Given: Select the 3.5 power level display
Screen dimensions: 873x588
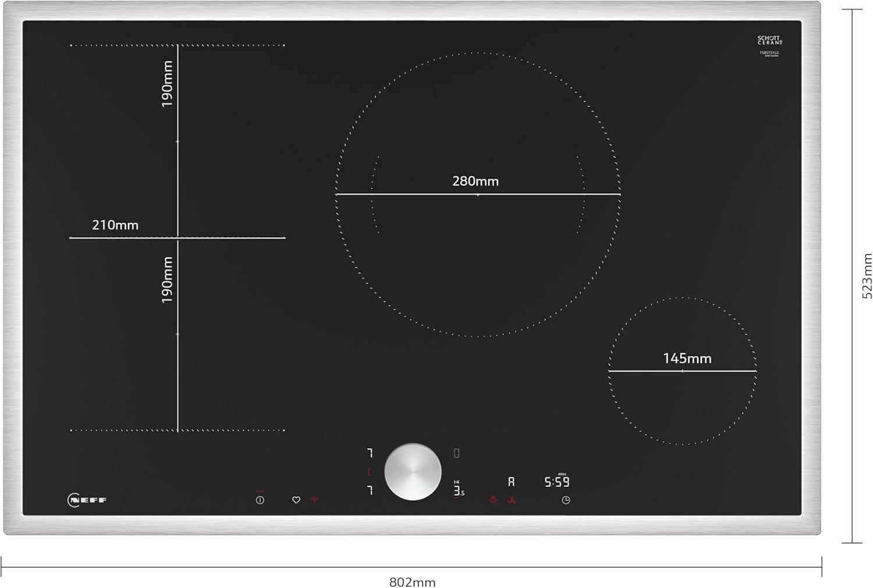Looking at the screenshot, I should point(459,490).
